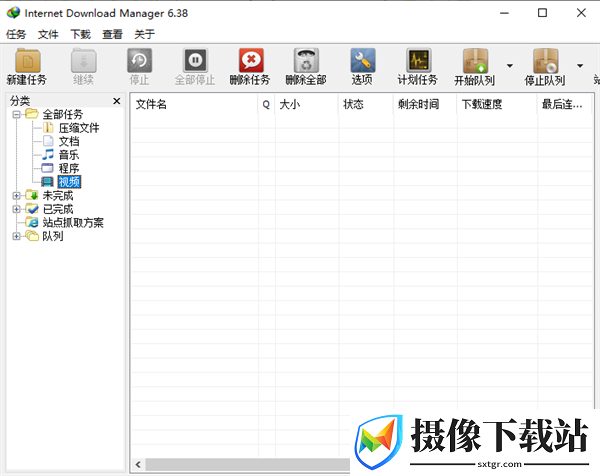Select the 未完成 folder

(58, 196)
